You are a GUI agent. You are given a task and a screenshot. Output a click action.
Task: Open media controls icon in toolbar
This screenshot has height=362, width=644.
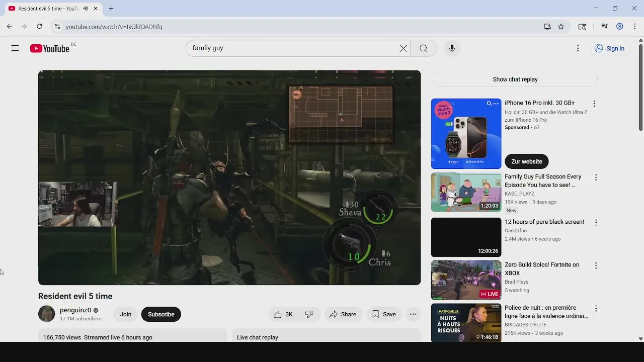point(605,27)
